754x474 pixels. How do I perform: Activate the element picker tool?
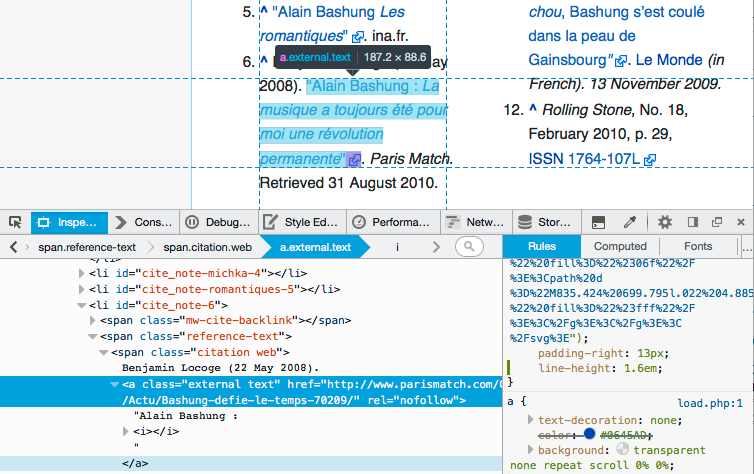point(16,222)
